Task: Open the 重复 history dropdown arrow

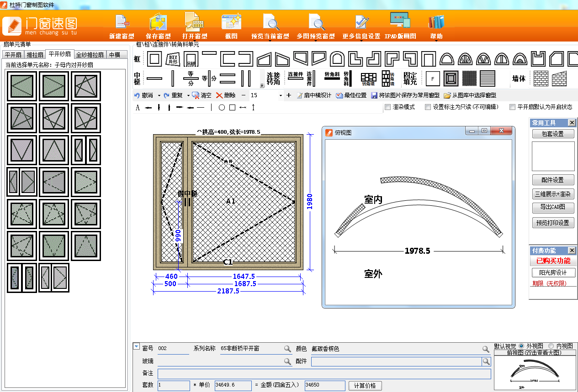Action: [x=188, y=95]
